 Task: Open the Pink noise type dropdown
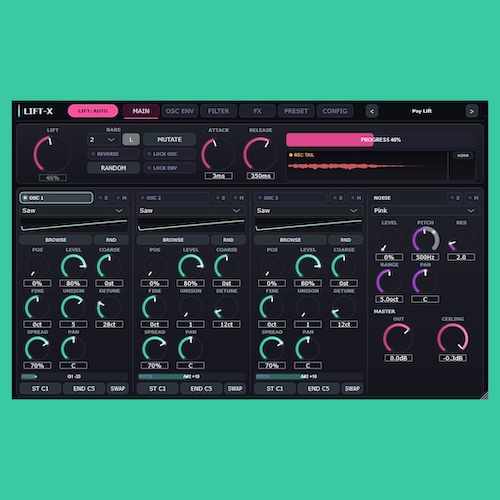426,211
